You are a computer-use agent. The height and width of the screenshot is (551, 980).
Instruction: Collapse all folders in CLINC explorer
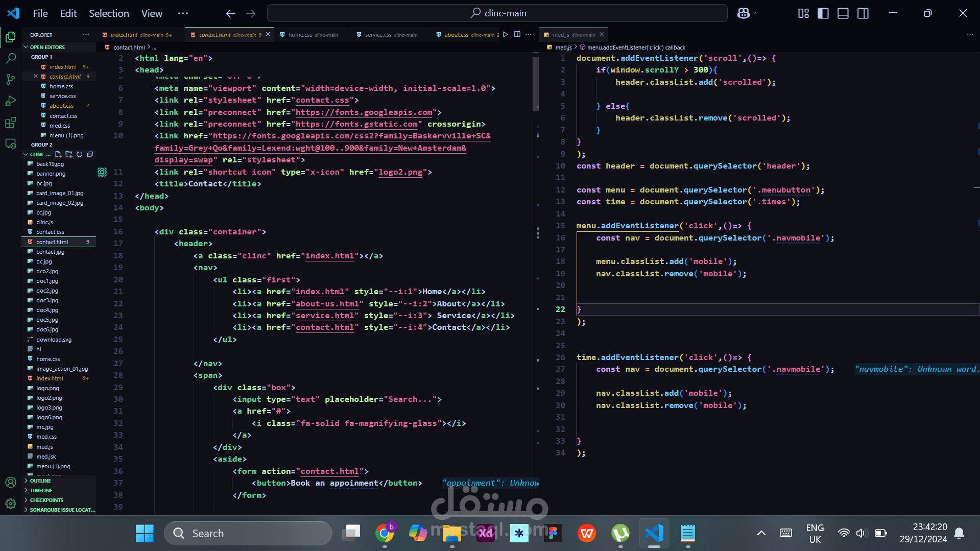tap(90, 154)
